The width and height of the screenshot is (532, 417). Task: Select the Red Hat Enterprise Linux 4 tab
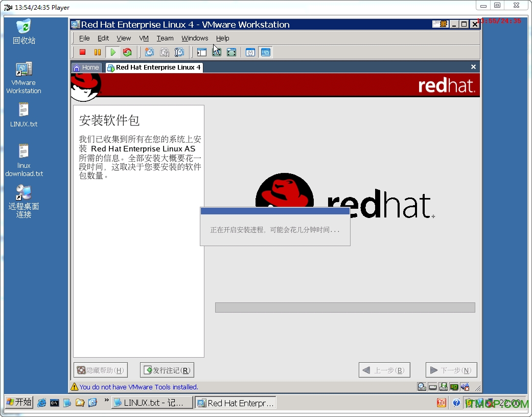[x=154, y=68]
